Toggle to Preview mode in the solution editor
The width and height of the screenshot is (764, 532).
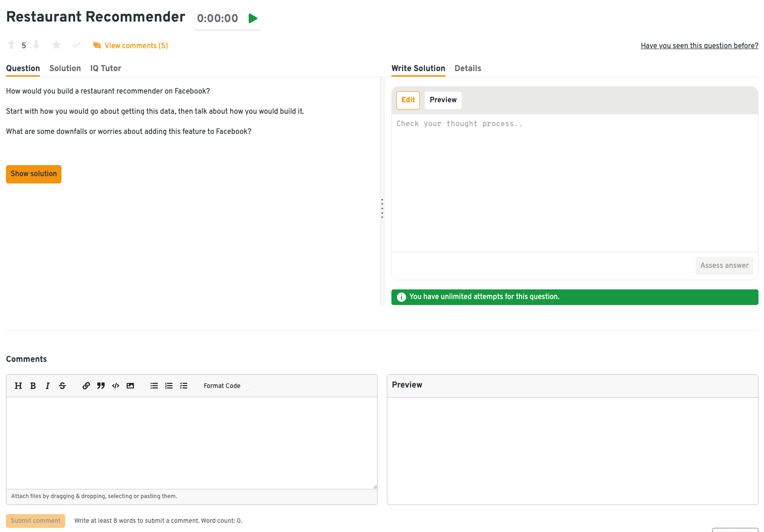[443, 100]
